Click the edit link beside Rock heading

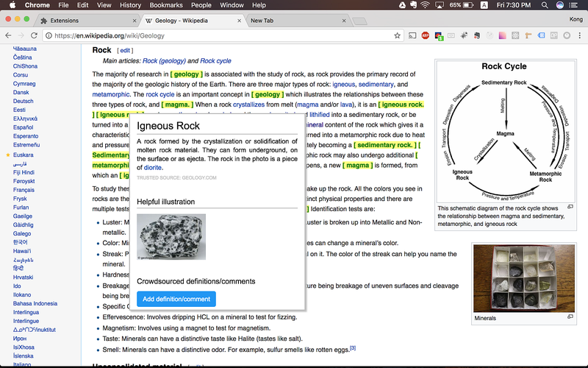click(x=126, y=50)
